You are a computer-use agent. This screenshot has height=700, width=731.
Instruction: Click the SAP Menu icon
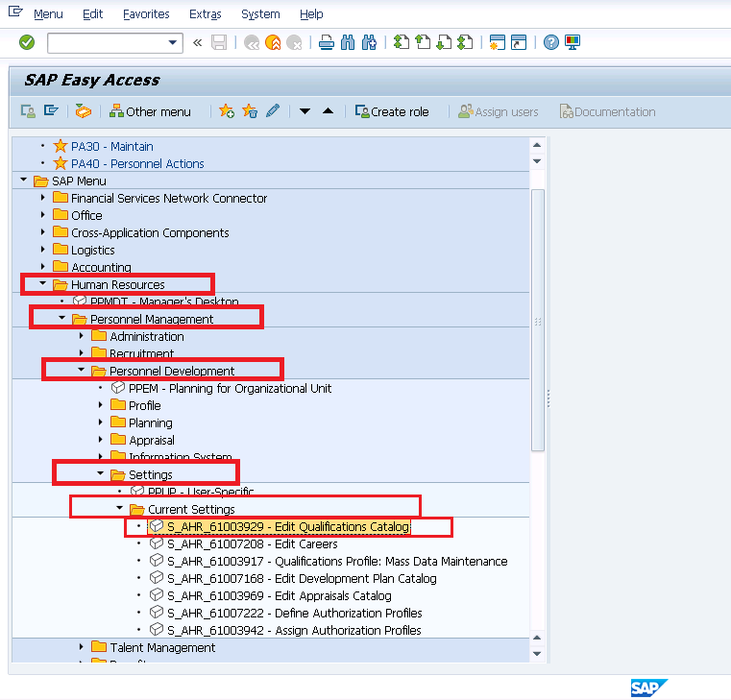[x=51, y=111]
